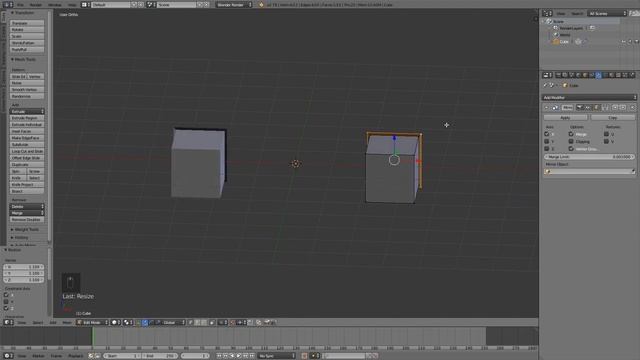Image resolution: width=640 pixels, height=360 pixels.
Task: Toggle the Z constraint axis checkbox in the Resize panel
Action: click(x=6, y=308)
